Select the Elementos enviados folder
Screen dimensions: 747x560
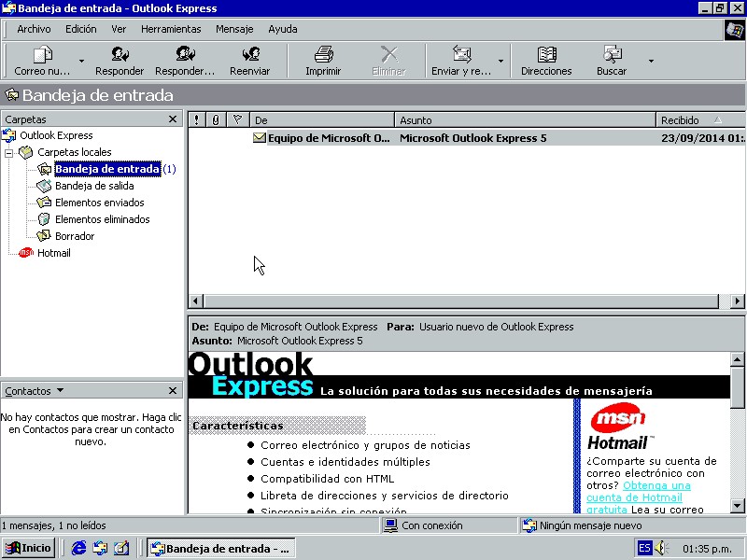tap(100, 203)
